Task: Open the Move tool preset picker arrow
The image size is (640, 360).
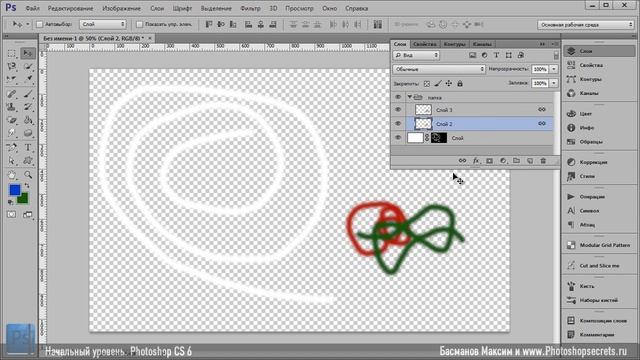Action: tap(27, 24)
